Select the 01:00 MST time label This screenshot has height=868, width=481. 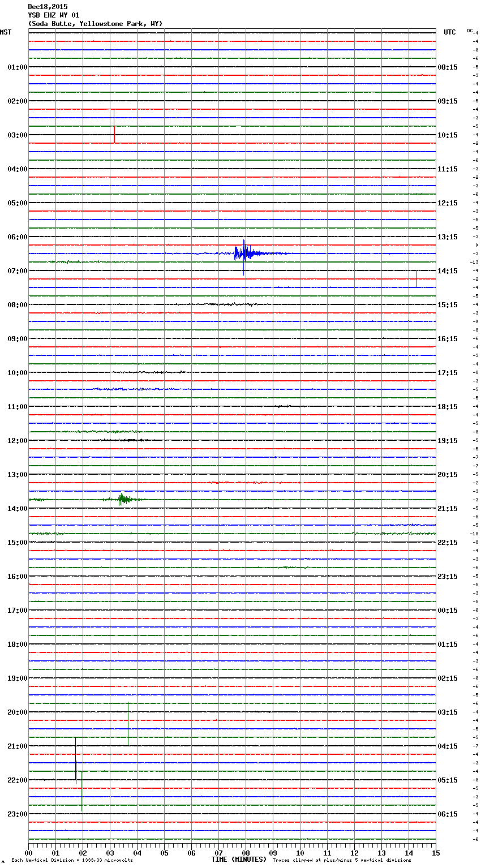point(18,67)
